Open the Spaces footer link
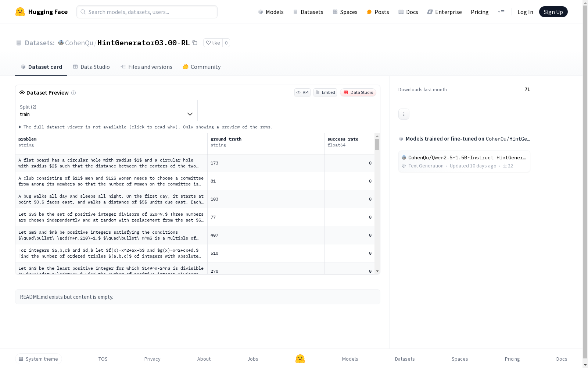 [460, 359]
